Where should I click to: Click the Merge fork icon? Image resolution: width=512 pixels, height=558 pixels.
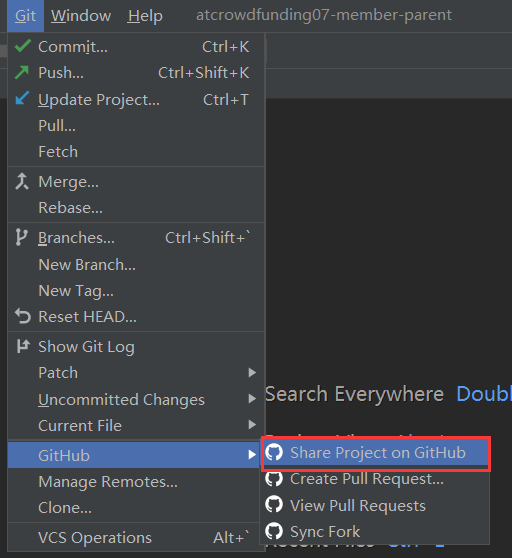tap(22, 181)
